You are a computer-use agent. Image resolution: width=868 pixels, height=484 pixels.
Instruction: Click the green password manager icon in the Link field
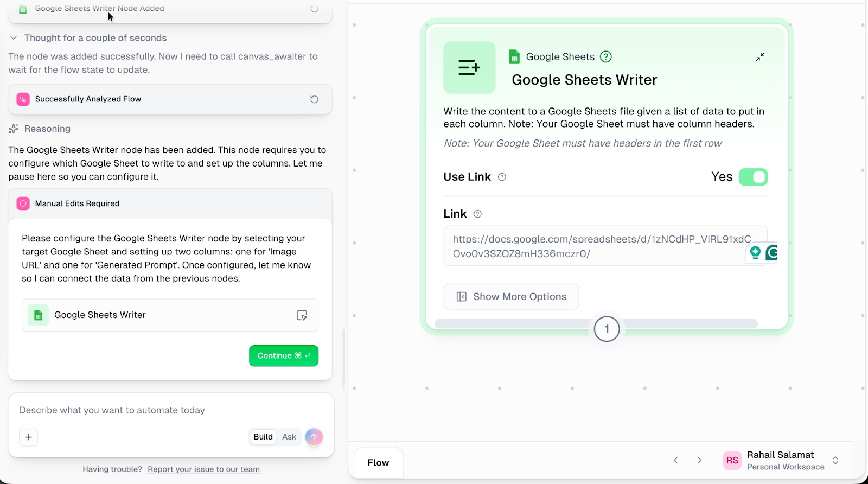coord(755,252)
